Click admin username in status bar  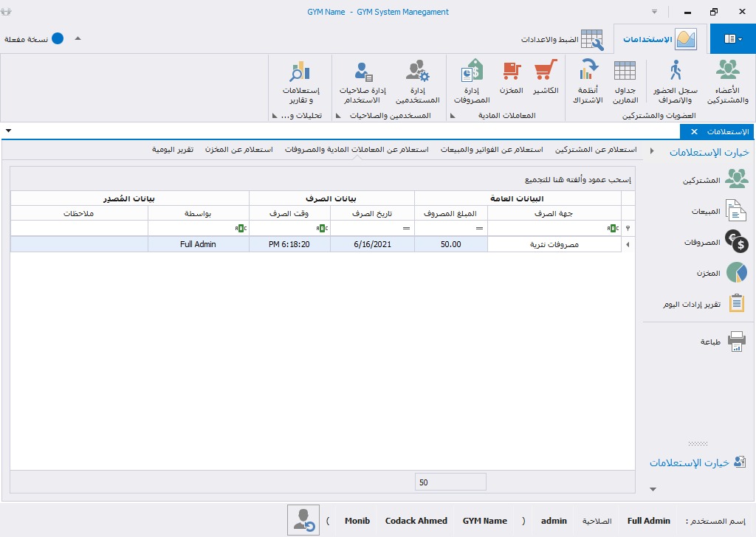coord(554,521)
